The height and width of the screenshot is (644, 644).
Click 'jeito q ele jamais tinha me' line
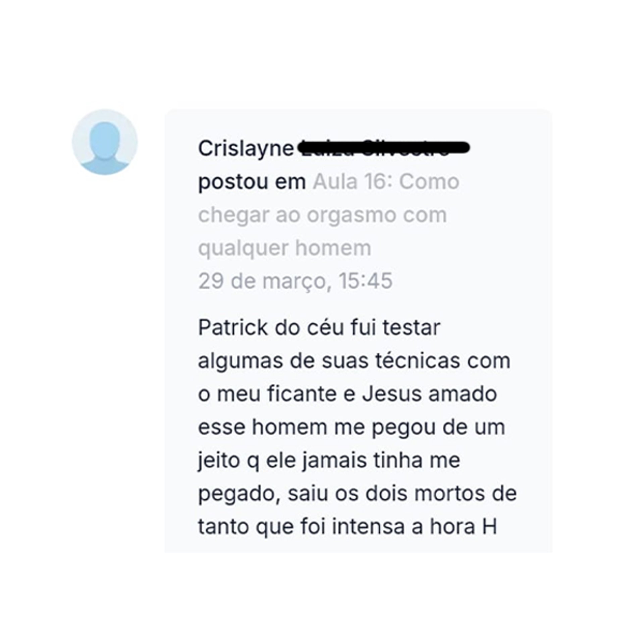click(x=329, y=460)
